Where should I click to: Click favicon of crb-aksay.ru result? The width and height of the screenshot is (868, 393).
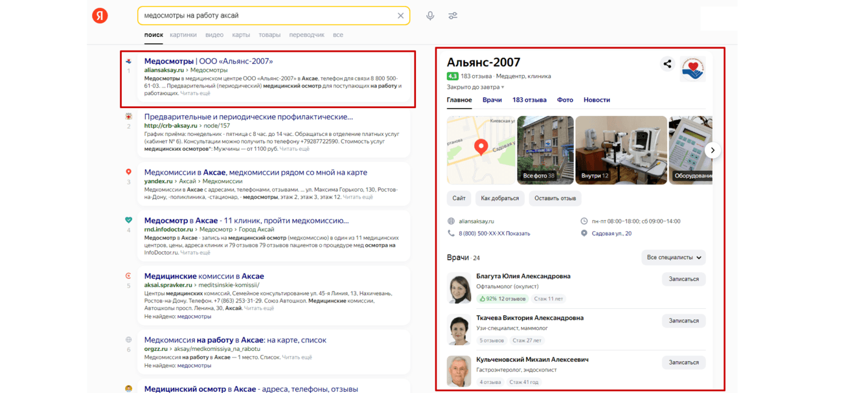click(x=128, y=117)
